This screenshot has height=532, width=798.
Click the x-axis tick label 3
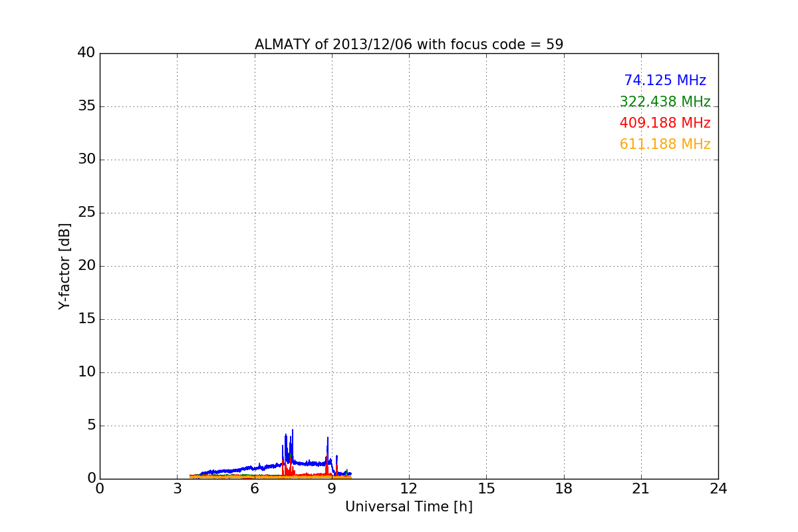point(177,488)
